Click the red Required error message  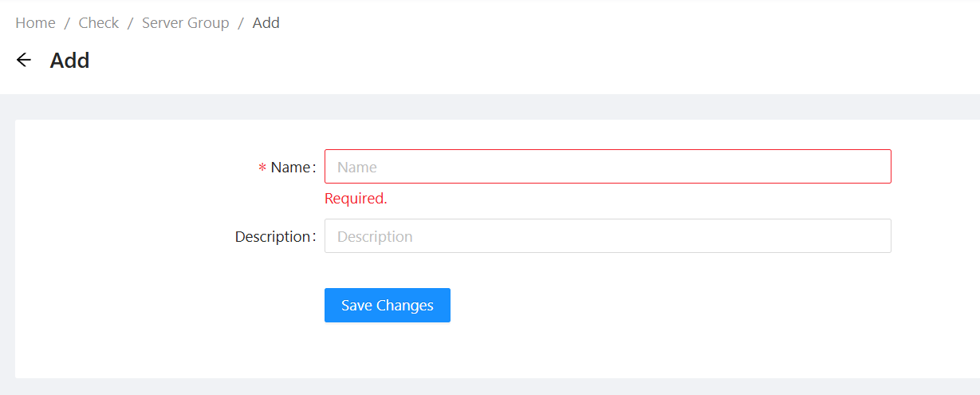click(356, 199)
